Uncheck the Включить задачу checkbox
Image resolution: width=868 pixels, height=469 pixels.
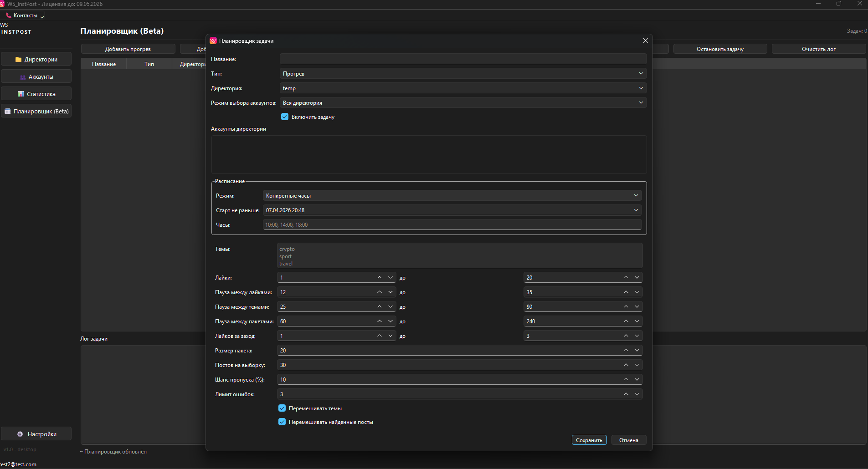[x=285, y=117]
